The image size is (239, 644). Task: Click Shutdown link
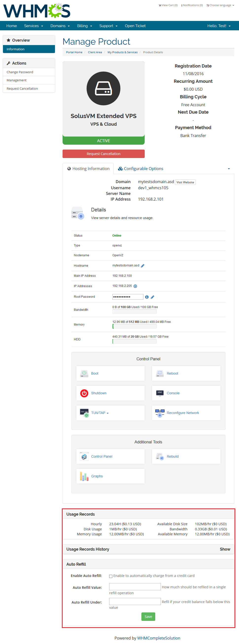tap(99, 393)
